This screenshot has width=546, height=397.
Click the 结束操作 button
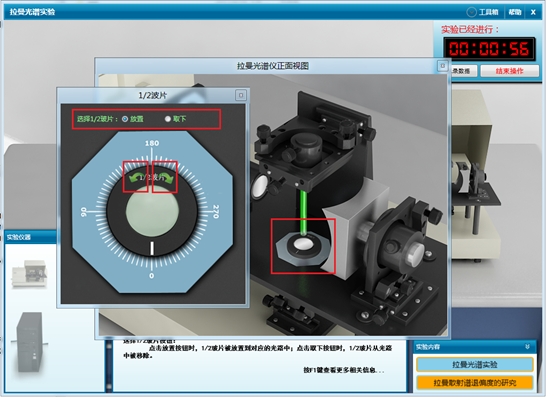509,71
